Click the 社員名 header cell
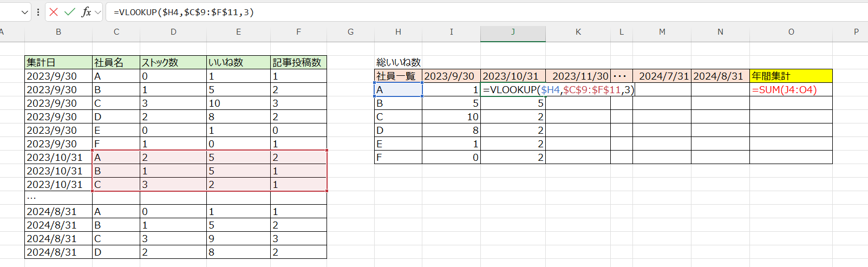The width and height of the screenshot is (868, 267). 116,62
